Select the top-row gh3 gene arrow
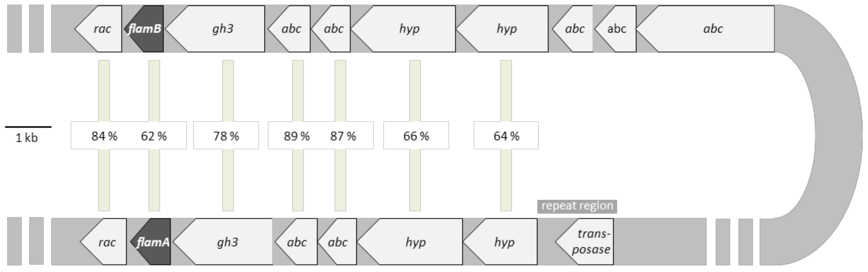 215,29
